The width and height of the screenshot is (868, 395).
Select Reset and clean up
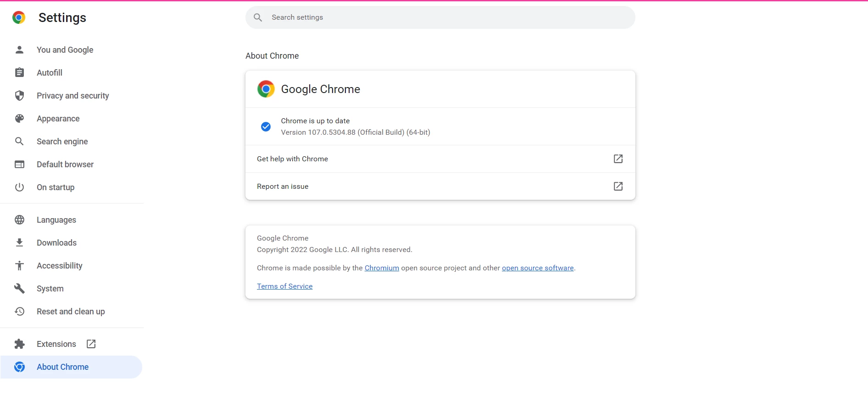[72, 311]
